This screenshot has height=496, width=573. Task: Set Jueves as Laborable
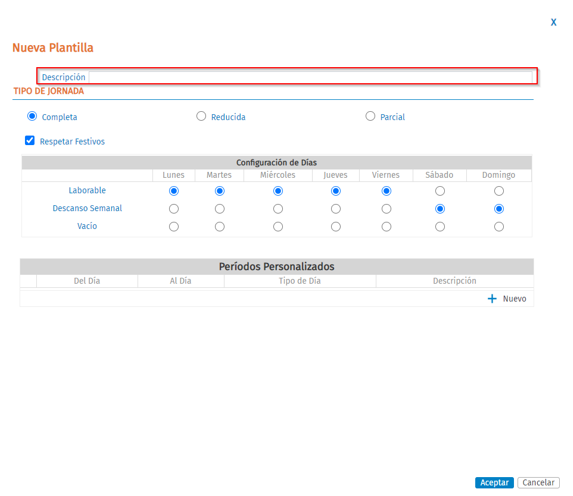click(x=335, y=191)
